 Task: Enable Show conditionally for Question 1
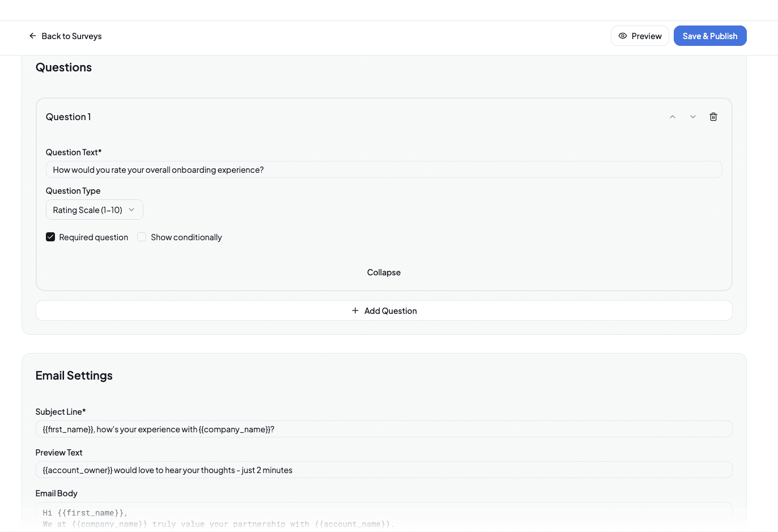(141, 237)
